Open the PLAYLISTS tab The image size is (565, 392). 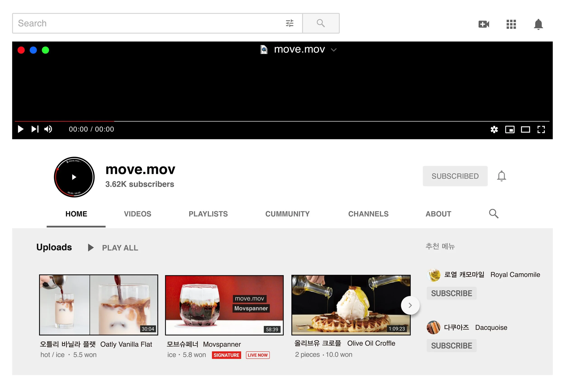[x=208, y=214]
